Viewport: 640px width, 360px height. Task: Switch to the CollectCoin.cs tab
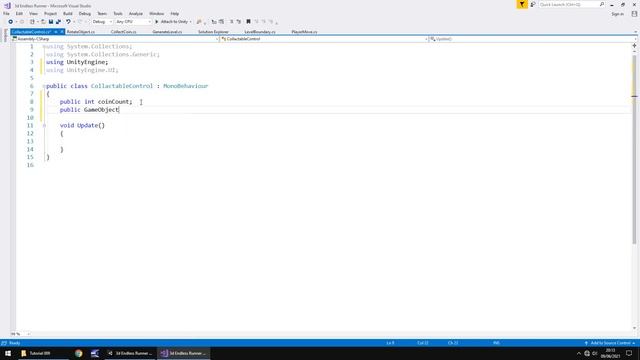coord(123,32)
